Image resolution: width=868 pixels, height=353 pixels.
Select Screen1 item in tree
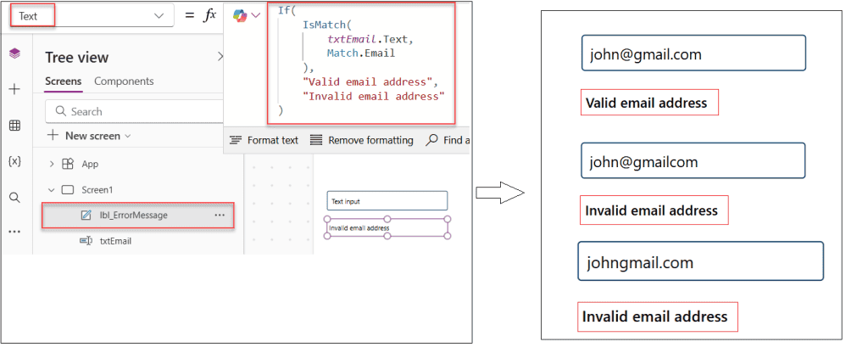[97, 189]
